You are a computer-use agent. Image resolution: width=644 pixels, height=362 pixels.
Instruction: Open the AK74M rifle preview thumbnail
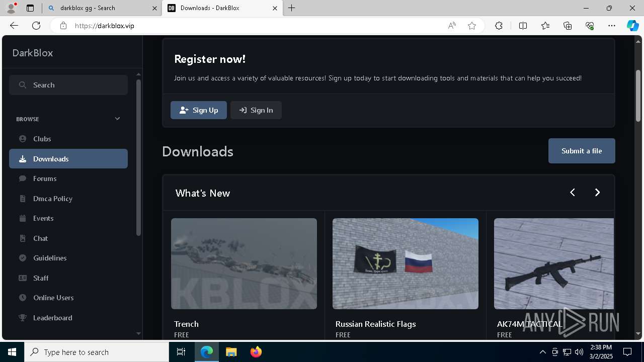point(554,263)
